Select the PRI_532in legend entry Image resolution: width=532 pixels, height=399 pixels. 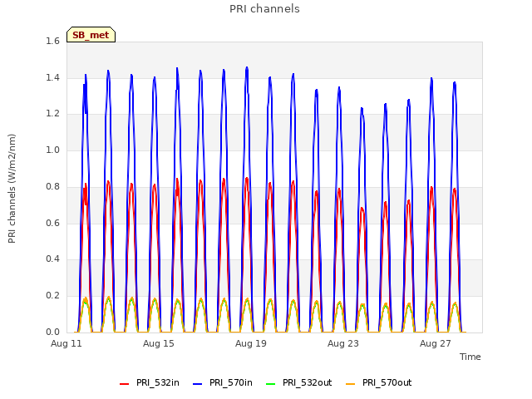tap(150, 382)
